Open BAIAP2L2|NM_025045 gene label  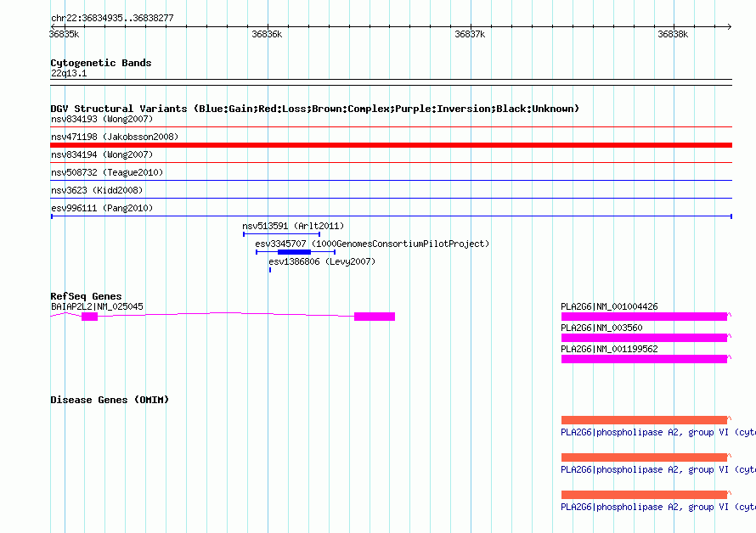tap(97, 306)
